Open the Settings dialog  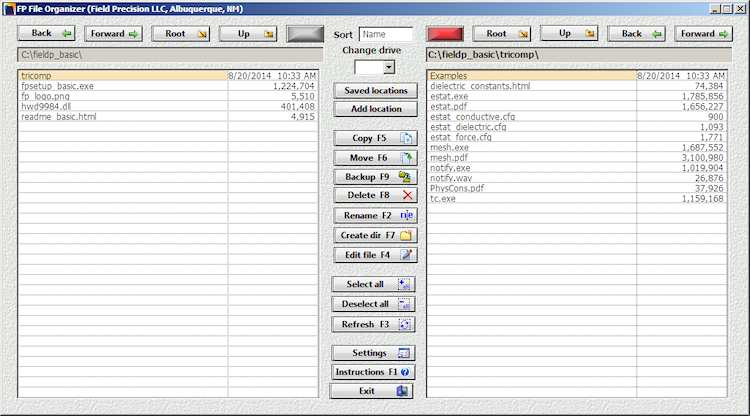pyautogui.click(x=373, y=353)
